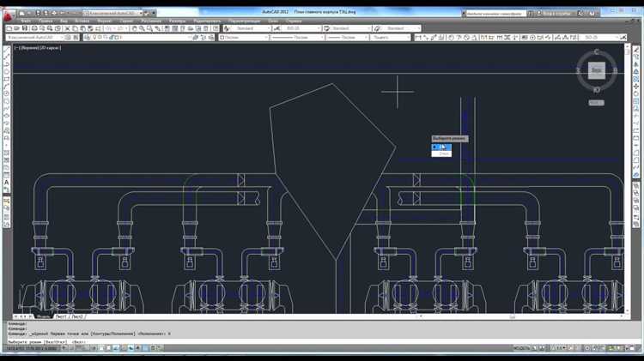
Task: Select the Trim modify tool
Action: tap(635, 116)
